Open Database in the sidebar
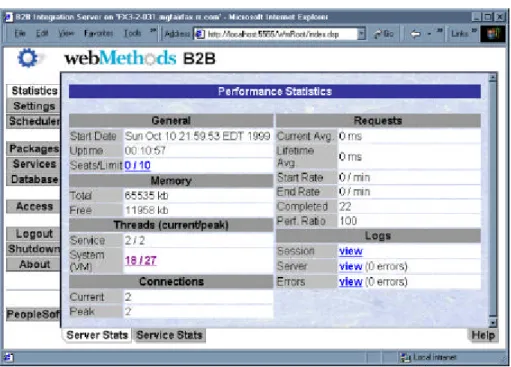Screen dimensions: 511x367 [x=34, y=179]
